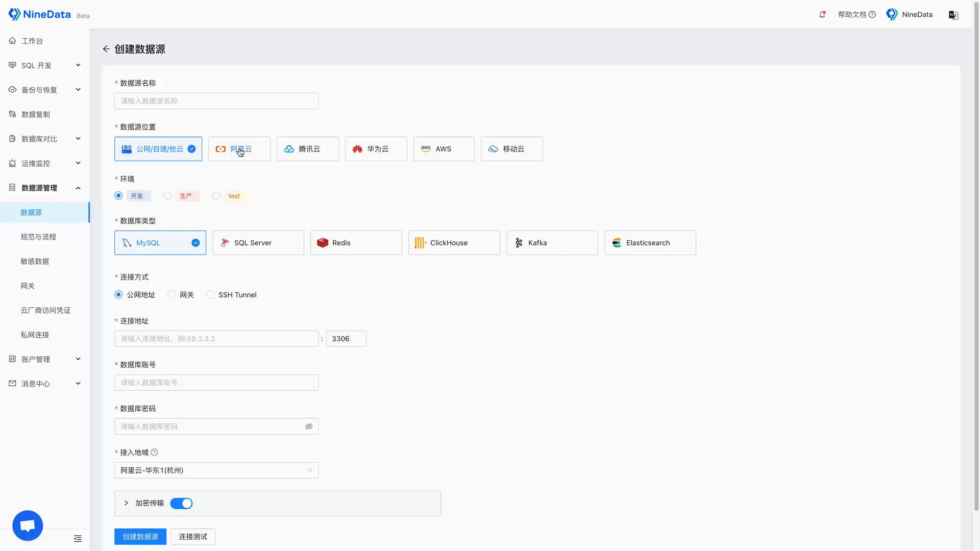Expand the SQL 开发 menu chevron

coord(78,65)
